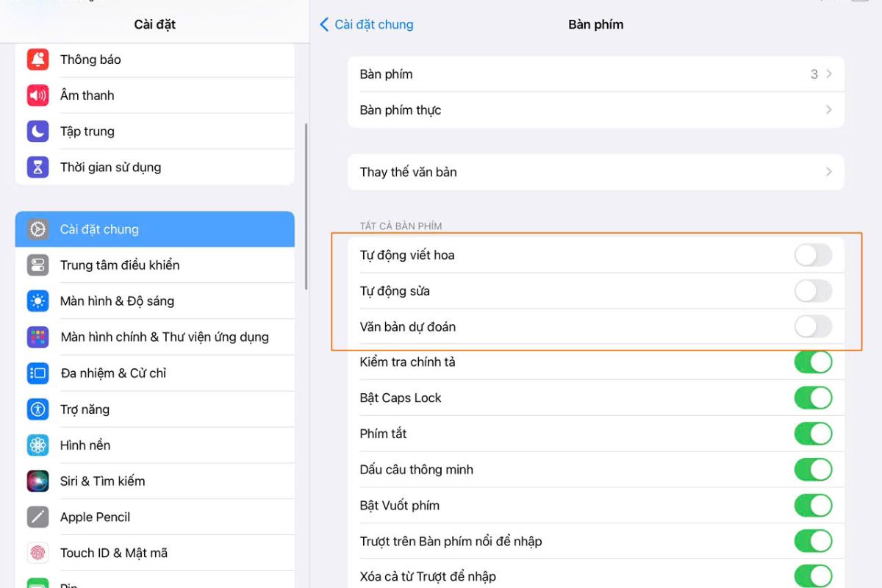This screenshot has height=588, width=882.
Task: Open Touch ID & Mật mã settings
Action: click(114, 553)
